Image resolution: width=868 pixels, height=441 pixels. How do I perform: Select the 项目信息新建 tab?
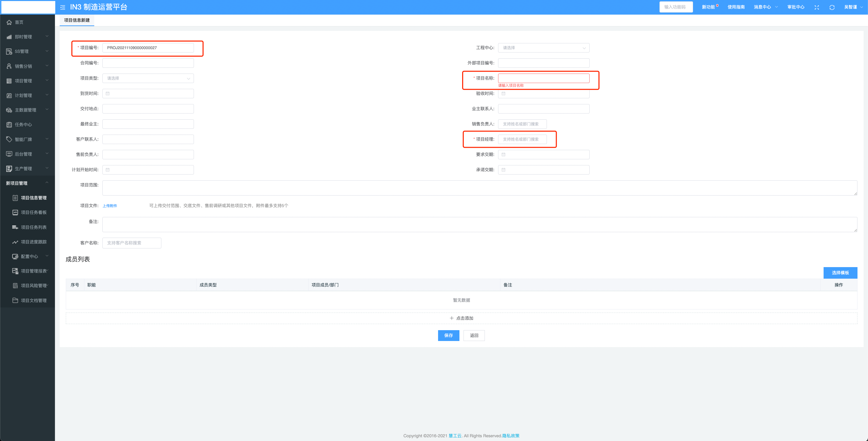point(77,20)
